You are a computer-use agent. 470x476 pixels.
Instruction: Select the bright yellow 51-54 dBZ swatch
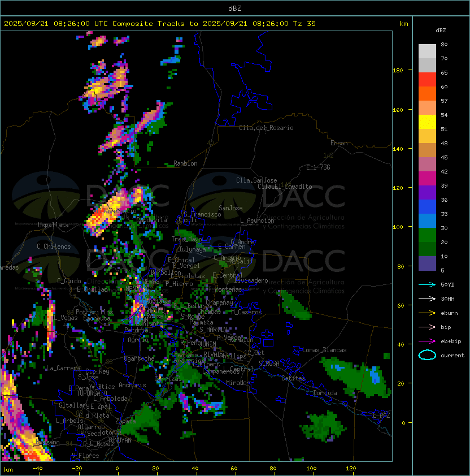(427, 122)
